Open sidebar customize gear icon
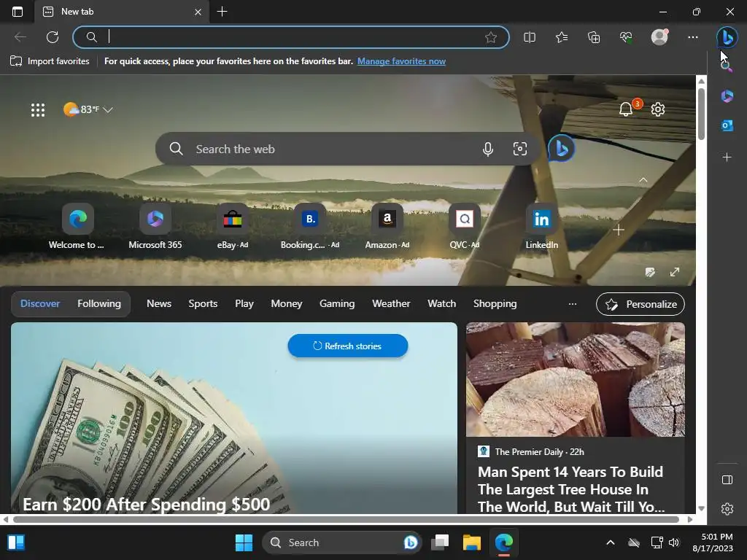 coord(727,509)
